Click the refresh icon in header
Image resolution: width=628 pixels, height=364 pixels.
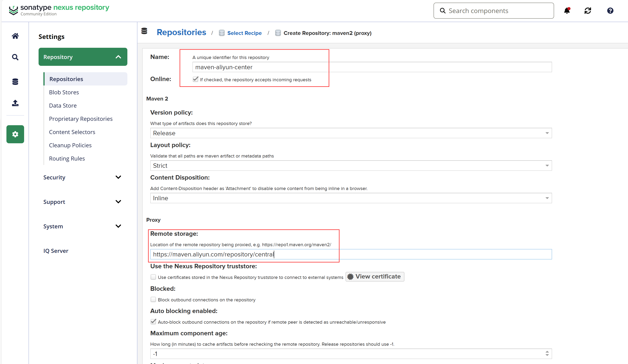pyautogui.click(x=588, y=11)
